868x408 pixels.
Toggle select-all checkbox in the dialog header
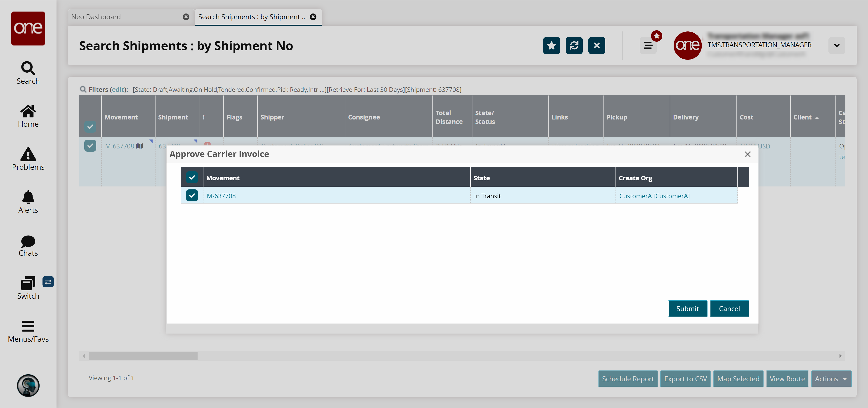192,177
